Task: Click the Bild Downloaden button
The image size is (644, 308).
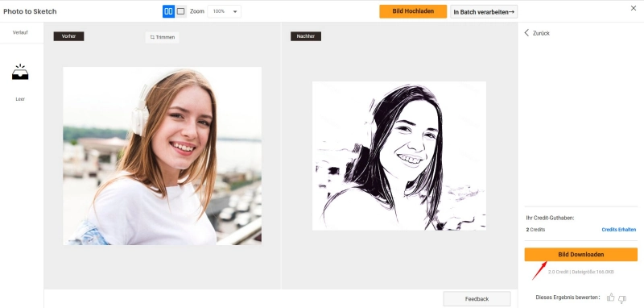Action: tap(580, 255)
